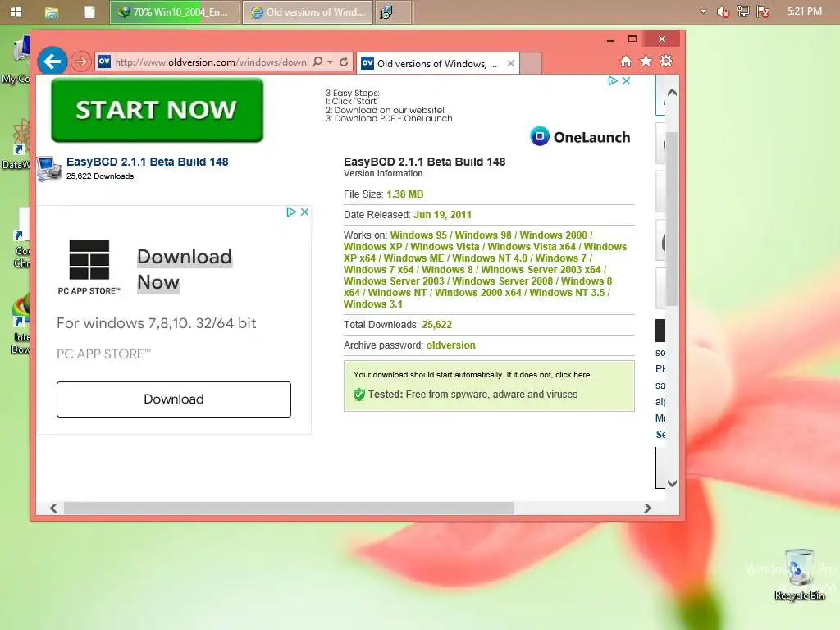The width and height of the screenshot is (840, 630).
Task: Close the 'Old versions of Windows' tab
Action: 511,63
